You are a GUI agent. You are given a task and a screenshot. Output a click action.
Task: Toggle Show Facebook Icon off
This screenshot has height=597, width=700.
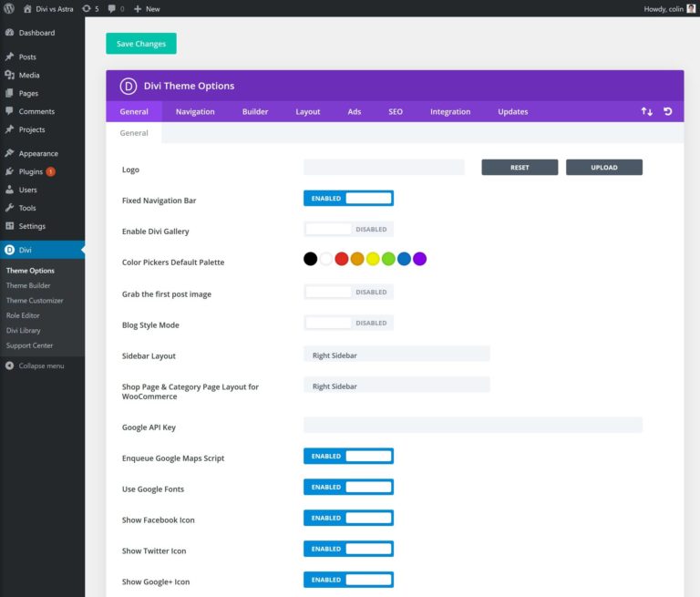coord(348,518)
